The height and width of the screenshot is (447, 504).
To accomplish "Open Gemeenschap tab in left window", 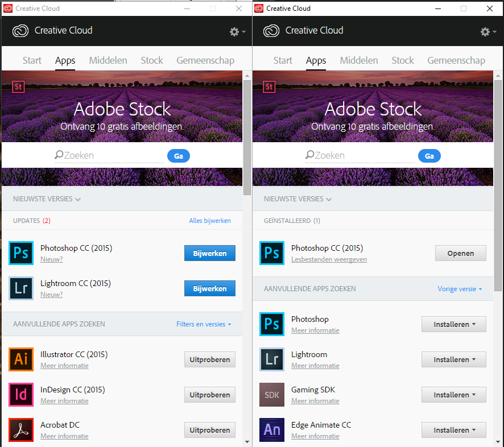I will [205, 60].
